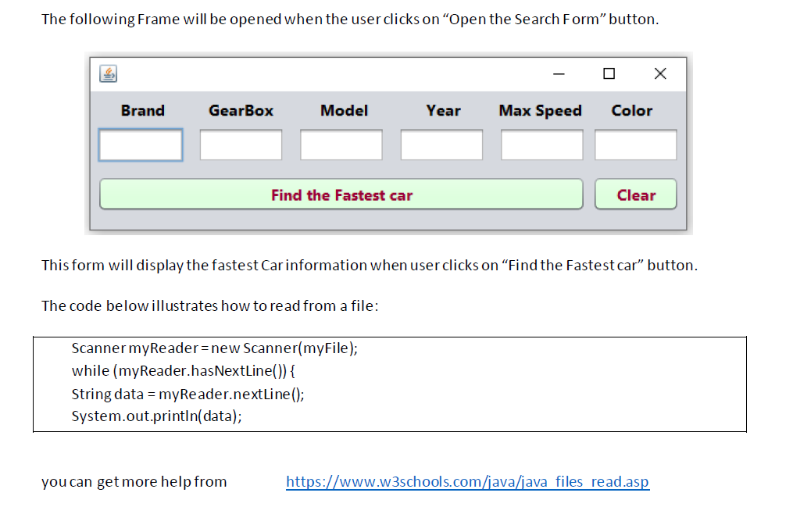Image resolution: width=793 pixels, height=532 pixels.
Task: Click the GearBox input field
Action: pyautogui.click(x=240, y=145)
